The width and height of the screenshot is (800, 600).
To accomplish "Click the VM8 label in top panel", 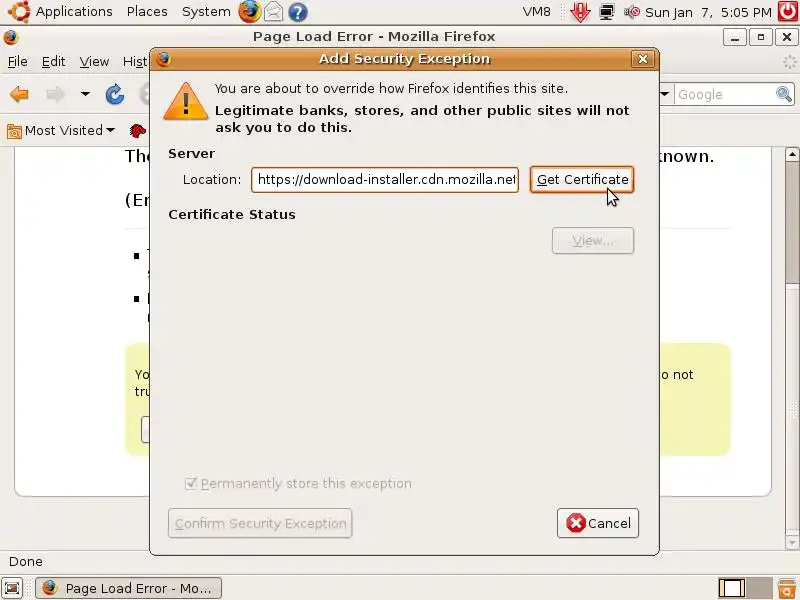I will 537,11.
